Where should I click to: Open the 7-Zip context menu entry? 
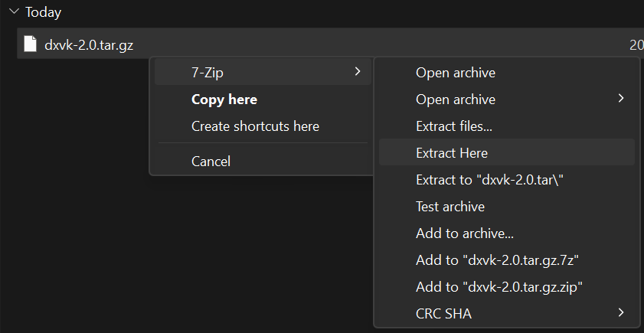point(208,73)
